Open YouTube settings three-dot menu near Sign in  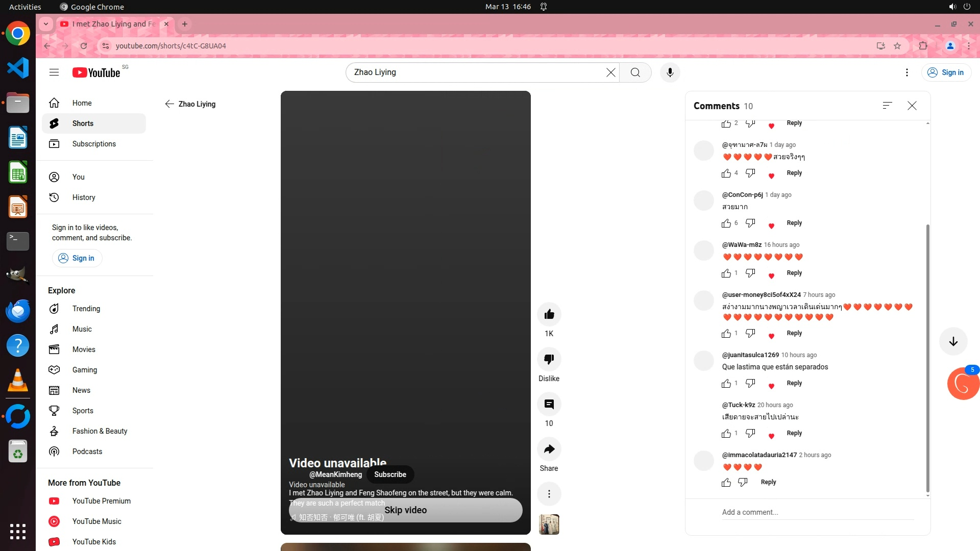point(906,72)
